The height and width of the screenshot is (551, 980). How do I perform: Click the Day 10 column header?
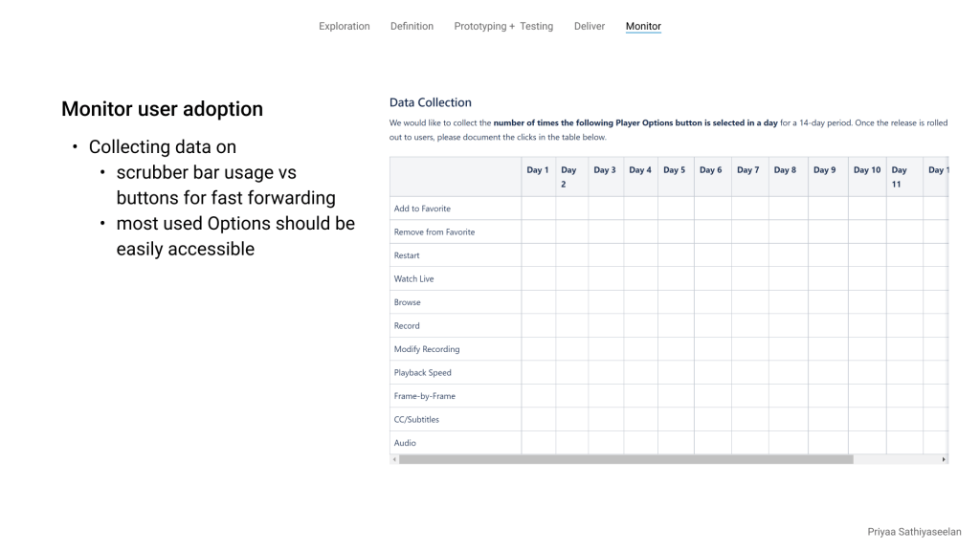867,170
